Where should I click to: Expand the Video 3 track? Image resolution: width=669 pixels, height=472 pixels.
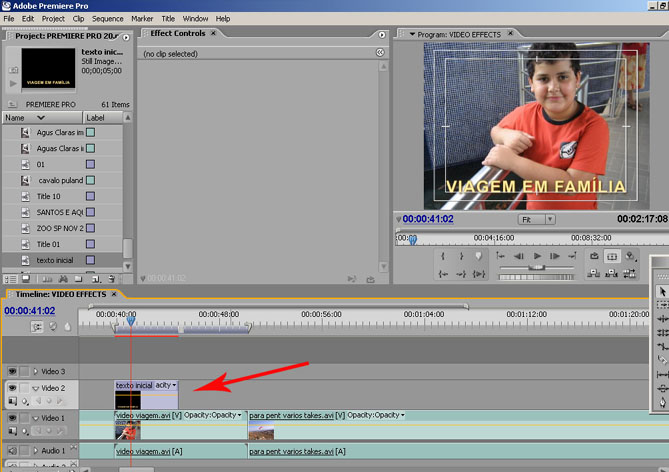click(33, 371)
